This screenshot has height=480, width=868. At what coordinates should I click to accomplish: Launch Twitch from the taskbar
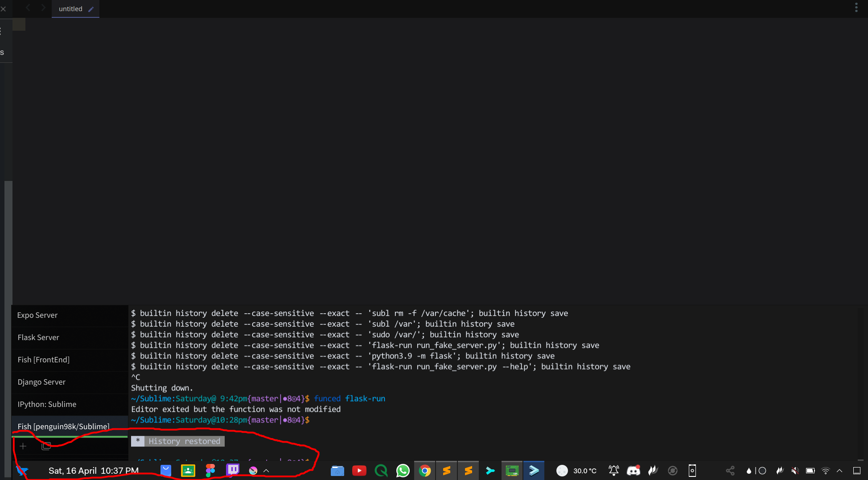(232, 470)
